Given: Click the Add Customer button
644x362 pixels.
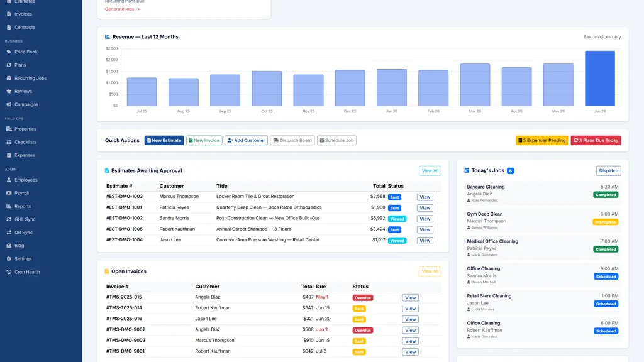Looking at the screenshot, I should pos(246,140).
